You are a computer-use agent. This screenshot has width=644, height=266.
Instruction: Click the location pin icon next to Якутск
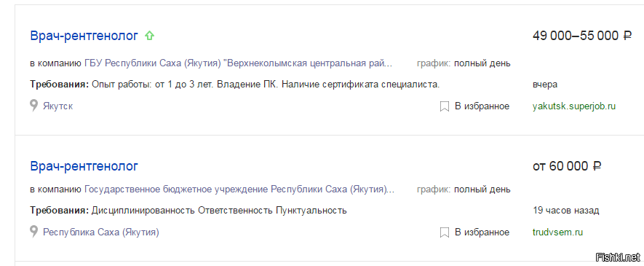(34, 106)
